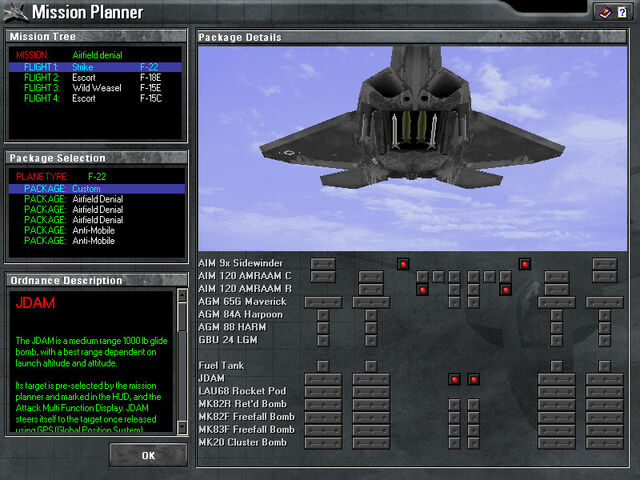Toggle right red-lit Sidewinder hardpoint
640x480 pixels.
point(524,264)
